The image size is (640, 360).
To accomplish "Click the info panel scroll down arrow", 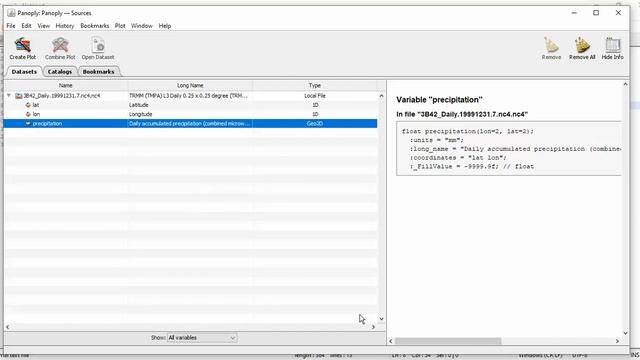I will pyautogui.click(x=625, y=333).
